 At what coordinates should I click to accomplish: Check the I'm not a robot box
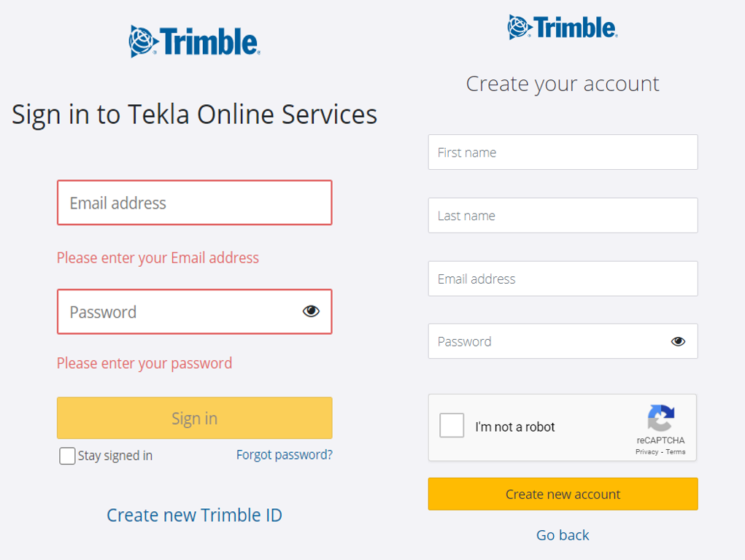452,426
